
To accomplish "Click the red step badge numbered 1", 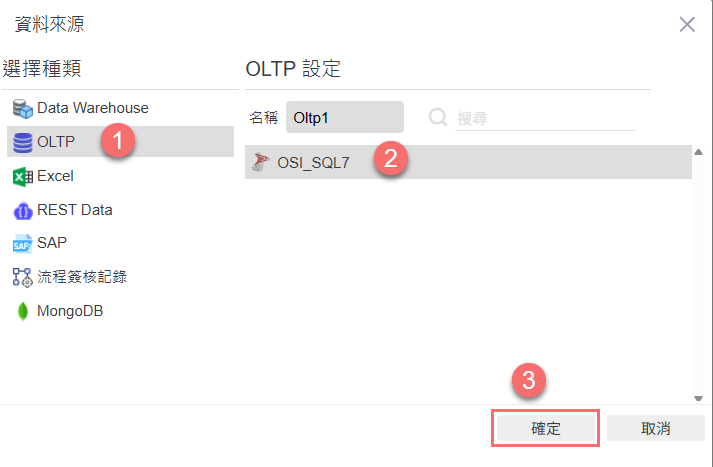I will (118, 142).
